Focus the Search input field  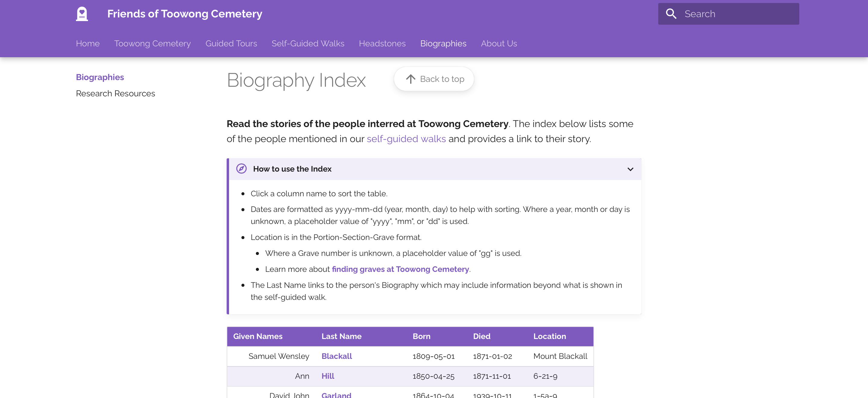tap(728, 14)
